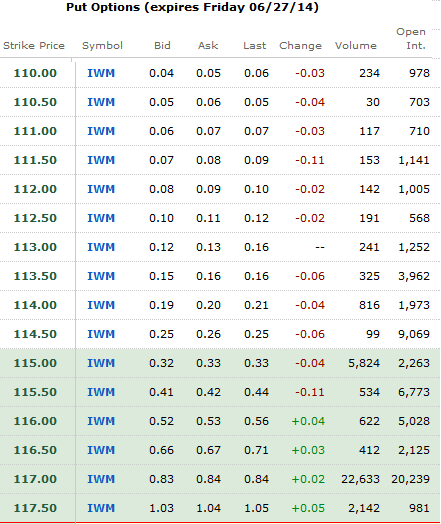
Task: Open IWM symbol link in 114.50 row
Action: (101, 334)
